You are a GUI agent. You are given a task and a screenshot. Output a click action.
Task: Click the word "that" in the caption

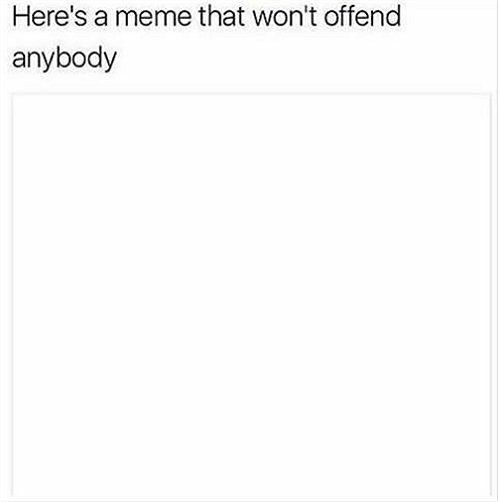222,17
